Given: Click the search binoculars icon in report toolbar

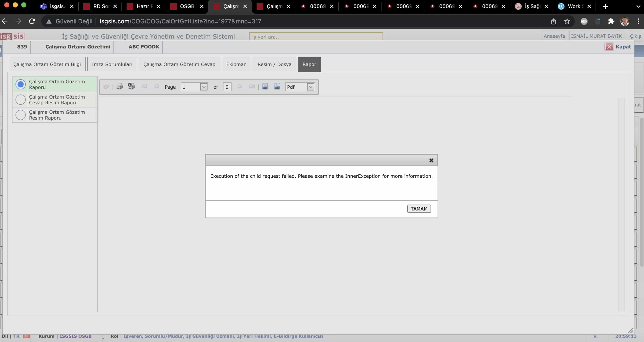Looking at the screenshot, I should 106,86.
